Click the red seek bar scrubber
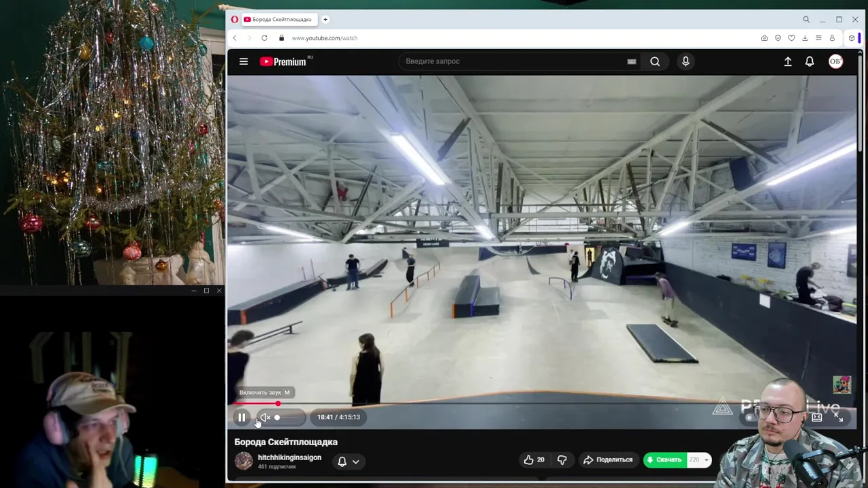This screenshot has height=488, width=868. [278, 404]
